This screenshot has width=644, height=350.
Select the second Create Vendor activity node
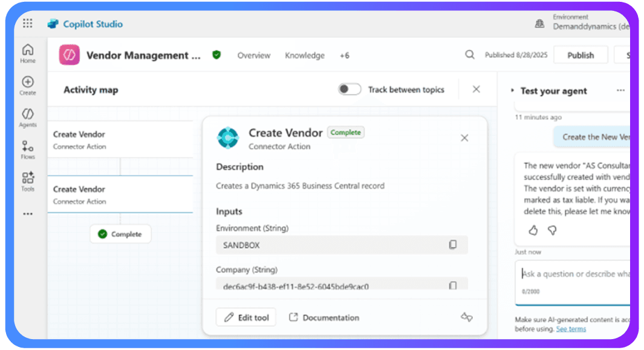tap(120, 194)
